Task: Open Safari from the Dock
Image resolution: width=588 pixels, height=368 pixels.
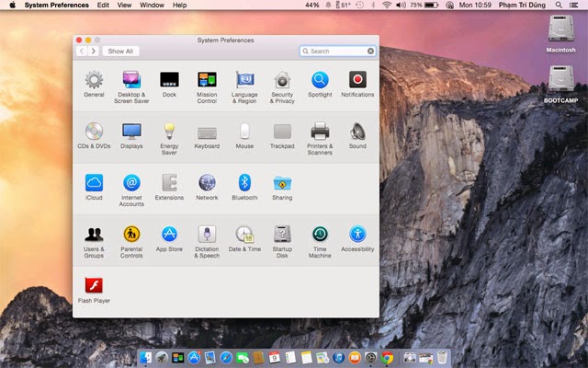Action: click(226, 358)
